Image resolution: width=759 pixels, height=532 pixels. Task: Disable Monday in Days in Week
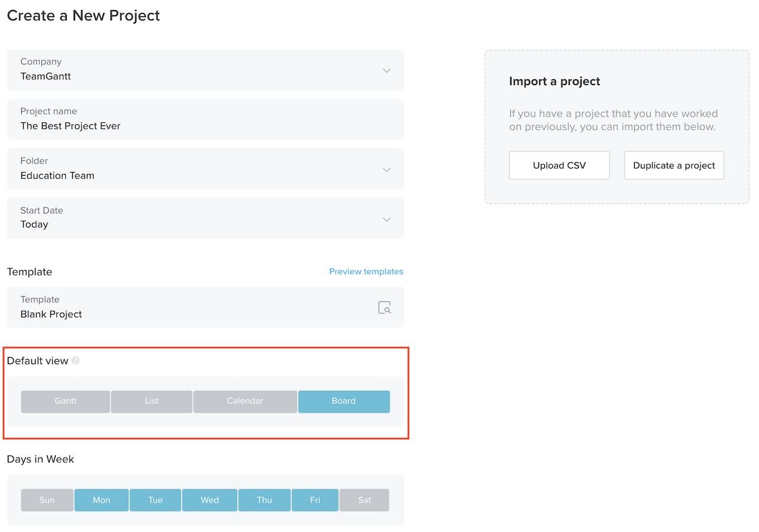click(x=101, y=499)
